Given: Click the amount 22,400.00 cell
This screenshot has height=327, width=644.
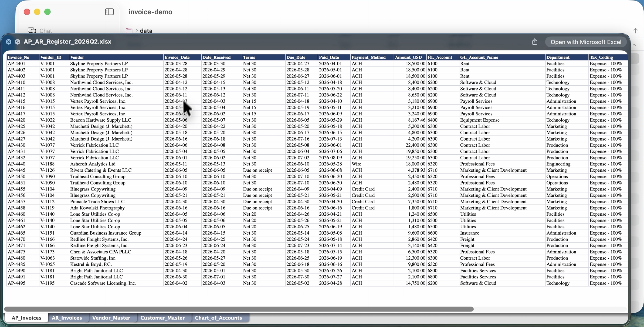Looking at the screenshot, I should (410, 145).
